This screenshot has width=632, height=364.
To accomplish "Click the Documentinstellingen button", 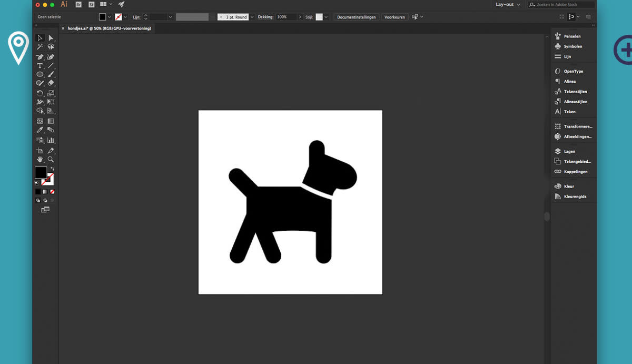I will click(x=357, y=17).
